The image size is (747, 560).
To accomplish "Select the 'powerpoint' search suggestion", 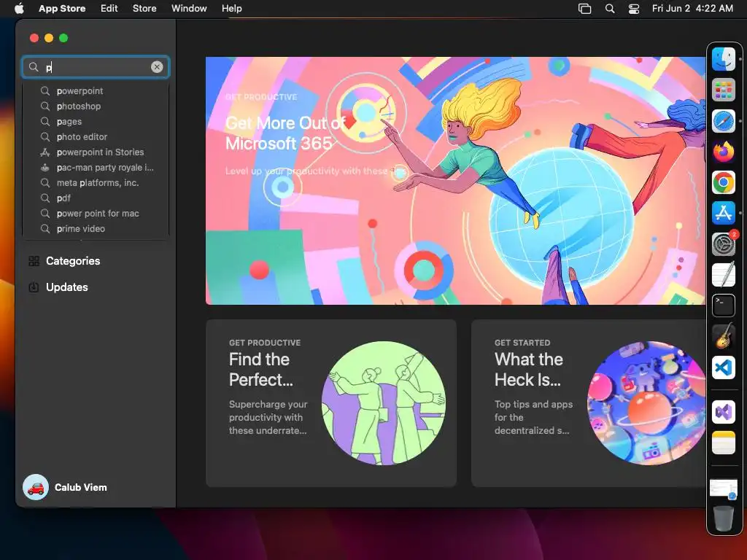I will pyautogui.click(x=96, y=91).
